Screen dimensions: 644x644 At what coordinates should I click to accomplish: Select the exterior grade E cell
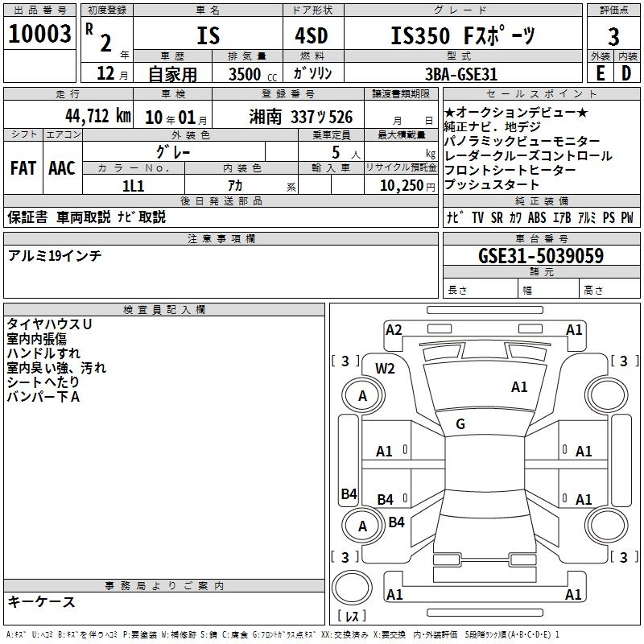[600, 72]
